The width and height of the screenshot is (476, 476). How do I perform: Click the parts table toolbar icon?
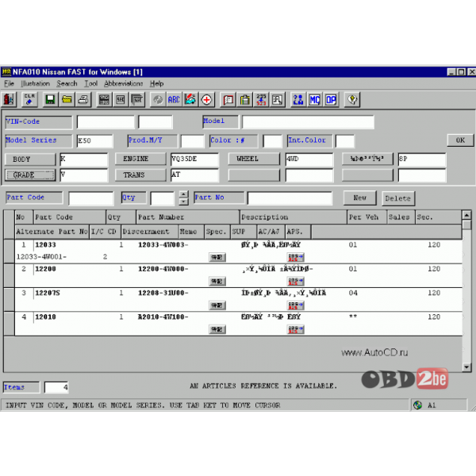tap(104, 99)
